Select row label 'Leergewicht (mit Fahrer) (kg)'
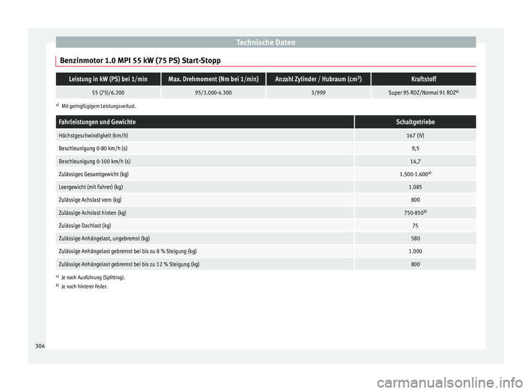This screenshot has width=532, height=392. (x=91, y=187)
